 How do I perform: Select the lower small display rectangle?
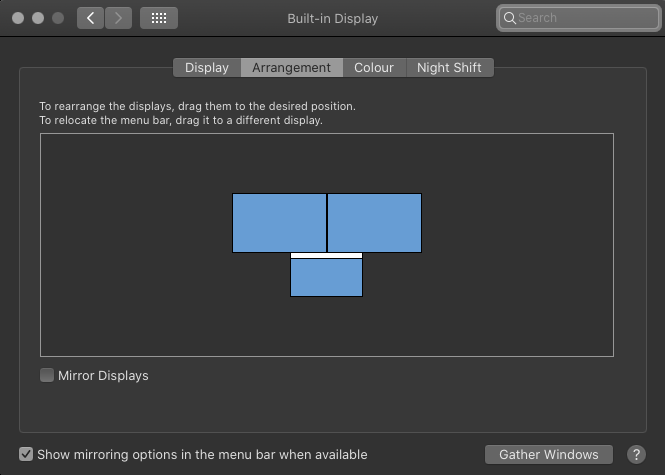click(326, 278)
